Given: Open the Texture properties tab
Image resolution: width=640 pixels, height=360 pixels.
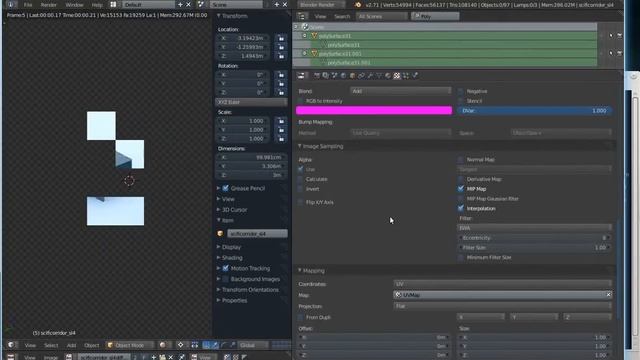Looking at the screenshot, I should [x=397, y=76].
